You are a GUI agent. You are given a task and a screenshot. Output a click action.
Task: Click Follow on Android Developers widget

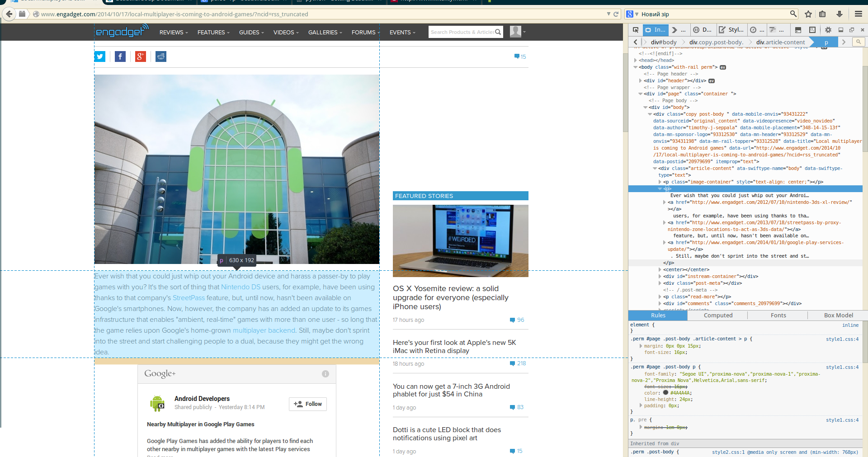pyautogui.click(x=308, y=404)
